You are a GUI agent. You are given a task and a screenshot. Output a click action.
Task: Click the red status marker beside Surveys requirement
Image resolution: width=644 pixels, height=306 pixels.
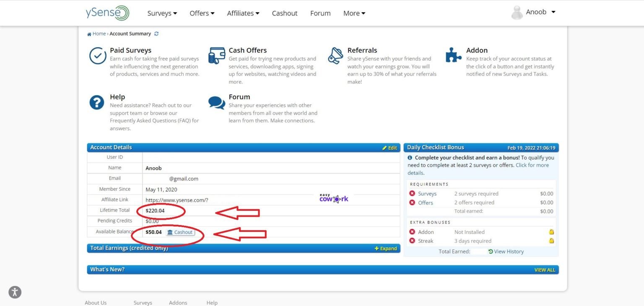[412, 194]
